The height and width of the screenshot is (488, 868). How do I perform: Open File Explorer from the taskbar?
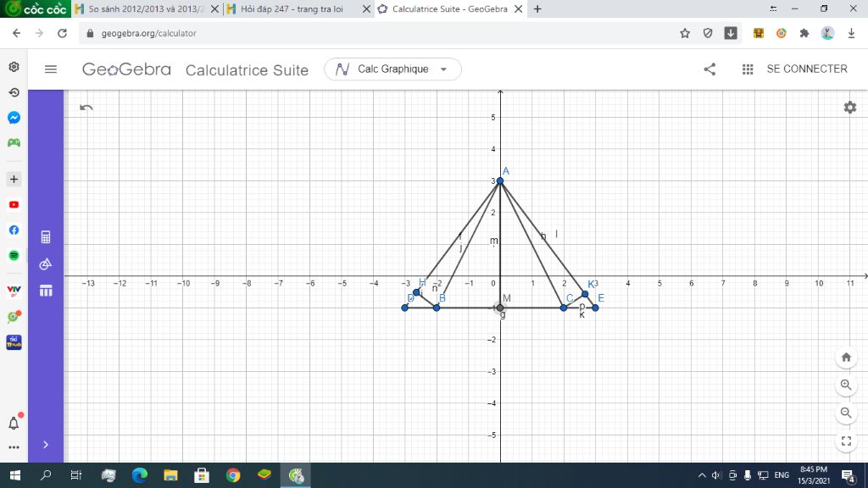(x=170, y=475)
